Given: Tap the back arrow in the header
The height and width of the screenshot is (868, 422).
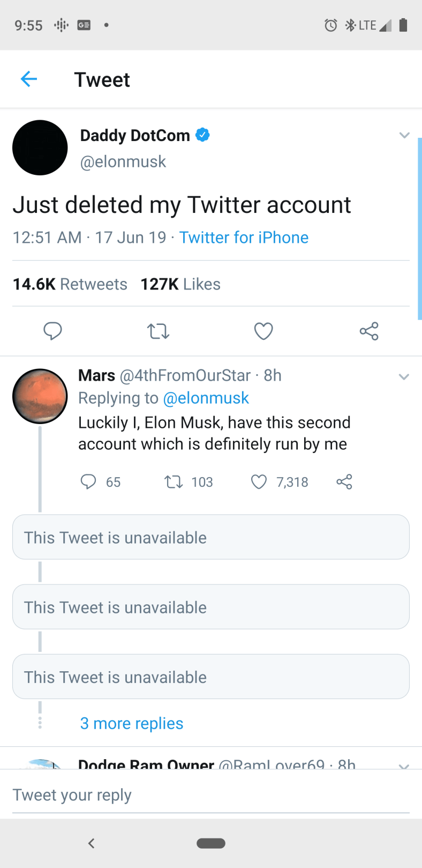Looking at the screenshot, I should [x=29, y=79].
